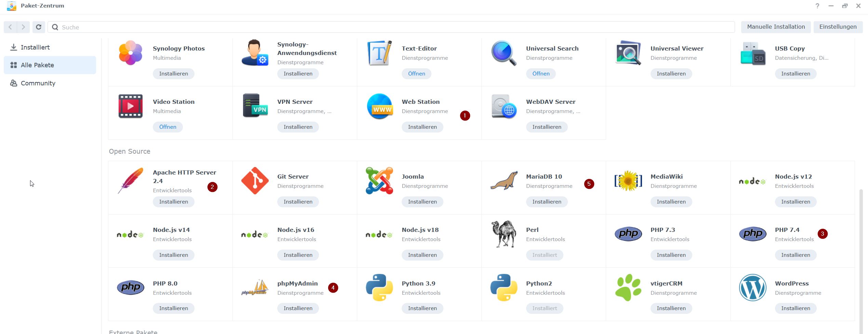
Task: Click the Manuelle Installation button
Action: pyautogui.click(x=776, y=27)
